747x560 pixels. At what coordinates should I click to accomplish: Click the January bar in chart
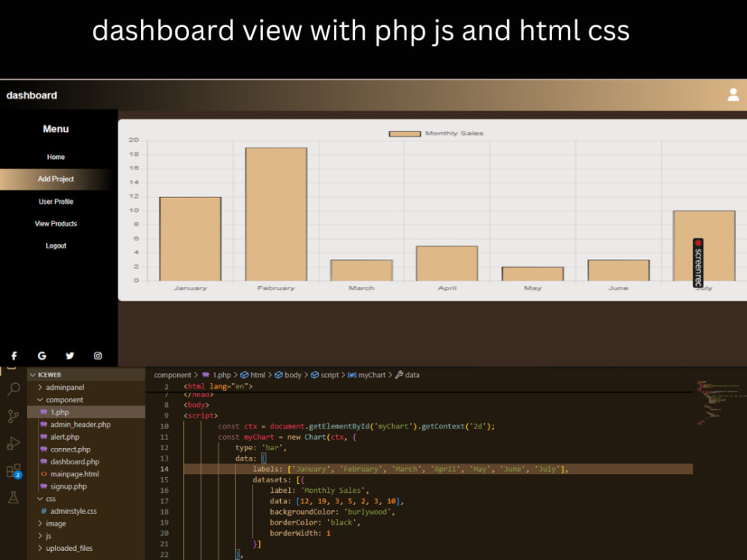coord(190,239)
